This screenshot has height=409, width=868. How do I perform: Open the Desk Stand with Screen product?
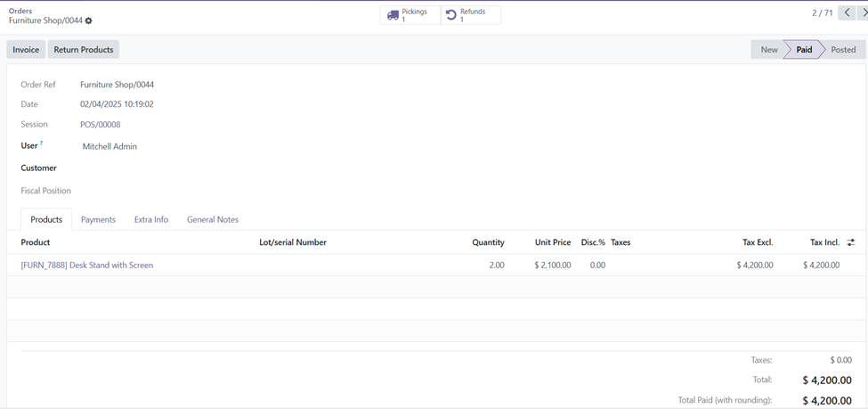click(x=87, y=265)
